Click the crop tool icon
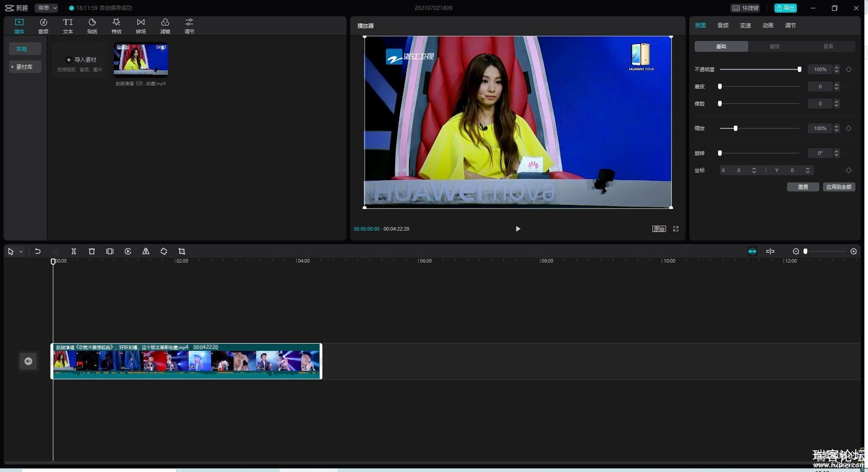 (182, 251)
